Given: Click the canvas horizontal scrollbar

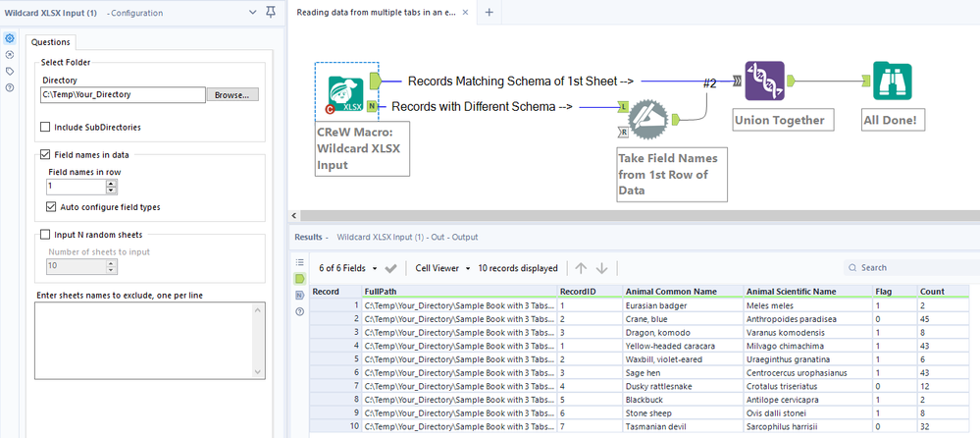Looking at the screenshot, I should (x=641, y=216).
